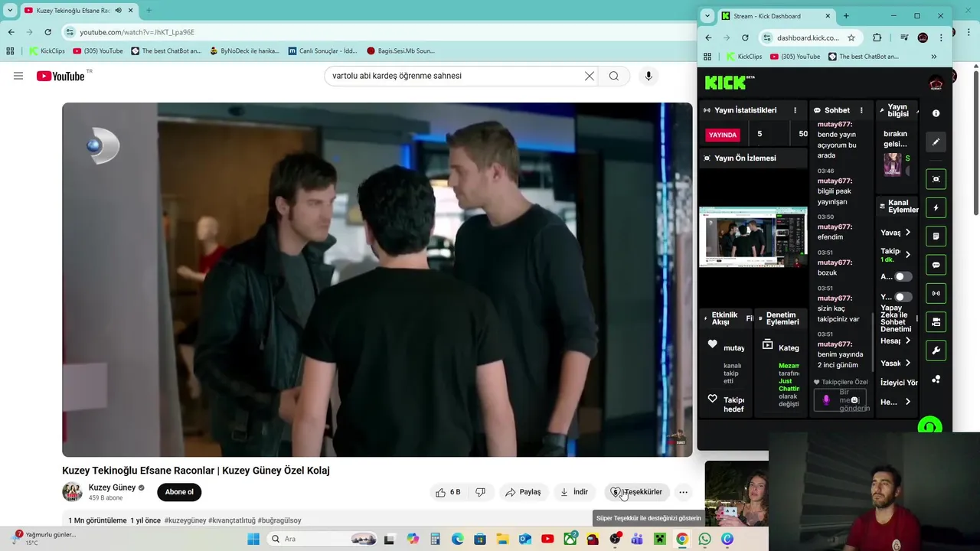
Task: Toggle the 'A...' switch in Kanal Eylemleri
Action: tap(903, 277)
